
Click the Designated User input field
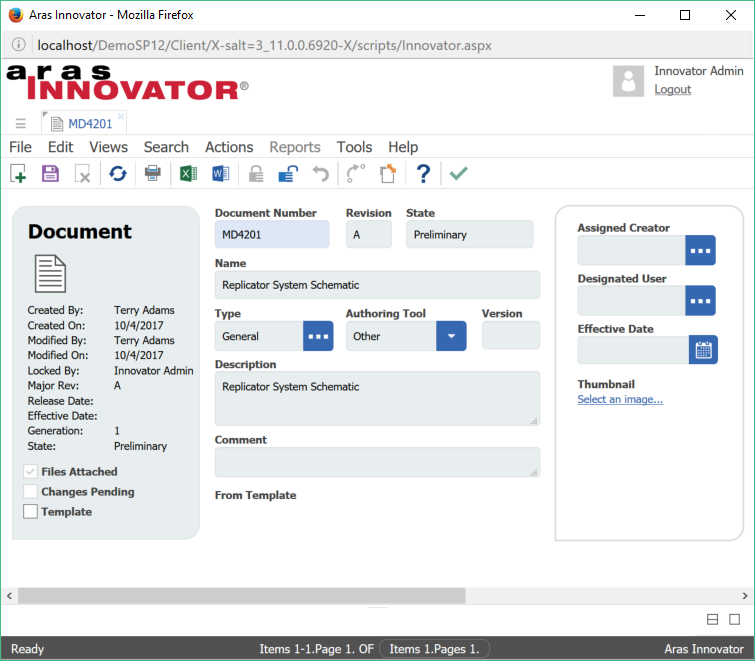pyautogui.click(x=631, y=301)
